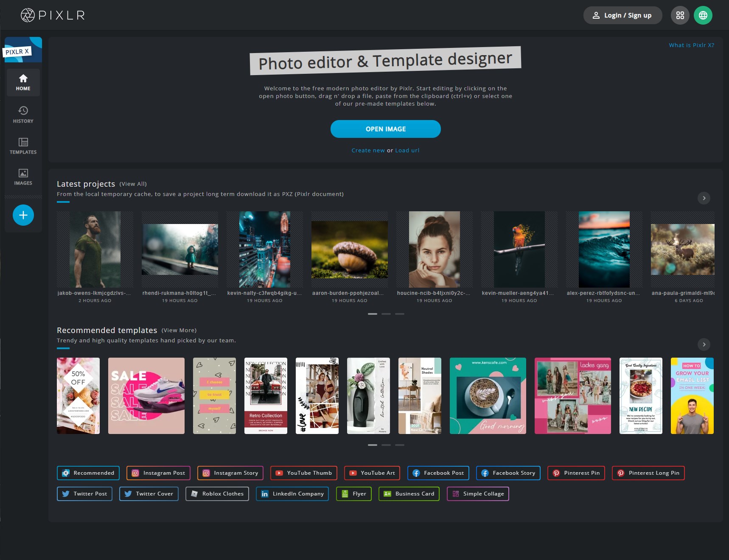The image size is (729, 560).
Task: Open the History panel from the sidebar
Action: [23, 115]
